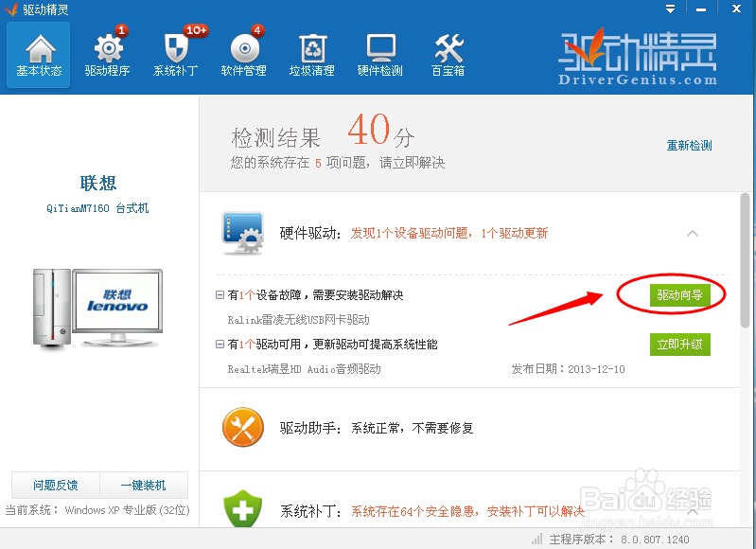Click 发布日期：2013-12-10 text
This screenshot has width=756, height=549.
[568, 369]
